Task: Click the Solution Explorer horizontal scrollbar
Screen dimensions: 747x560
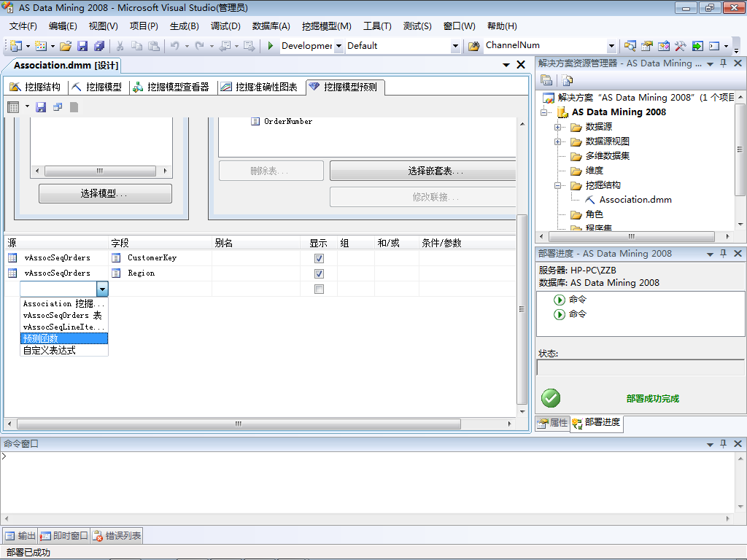Action: 632,236
